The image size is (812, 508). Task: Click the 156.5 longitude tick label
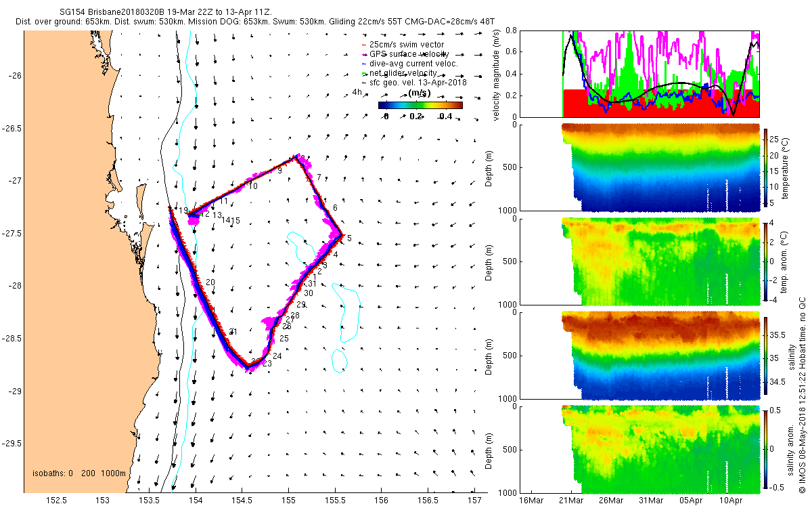[428, 501]
